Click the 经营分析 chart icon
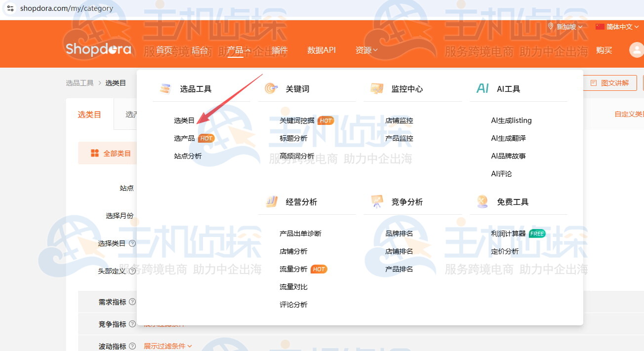Image resolution: width=644 pixels, height=351 pixels. pyautogui.click(x=271, y=201)
